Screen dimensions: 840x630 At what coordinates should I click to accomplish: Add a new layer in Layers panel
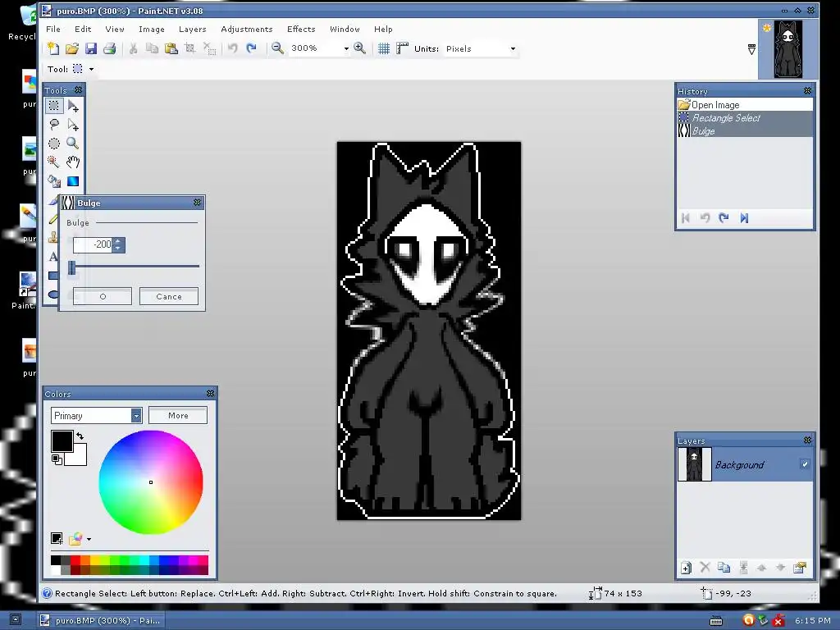point(687,568)
